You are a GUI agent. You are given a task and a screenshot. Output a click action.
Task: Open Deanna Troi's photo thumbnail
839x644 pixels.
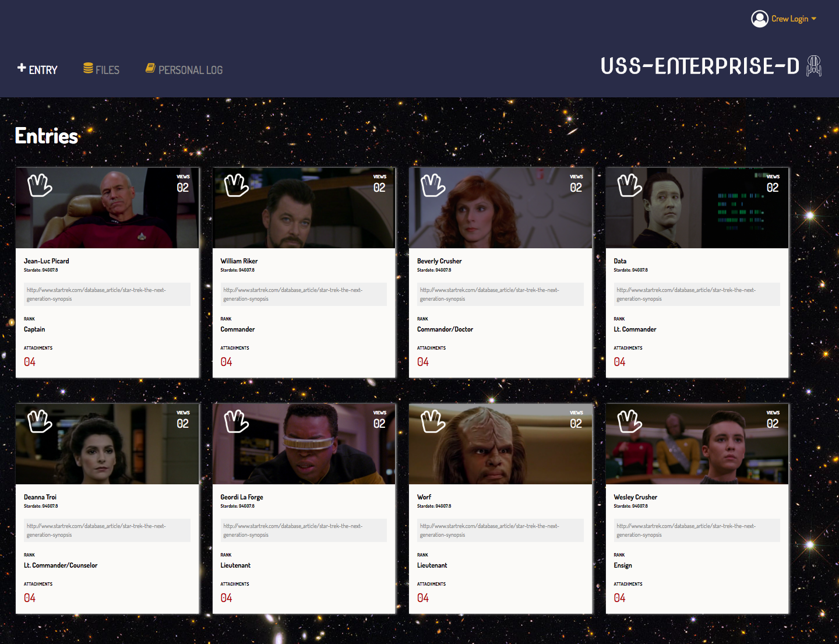[x=107, y=444]
